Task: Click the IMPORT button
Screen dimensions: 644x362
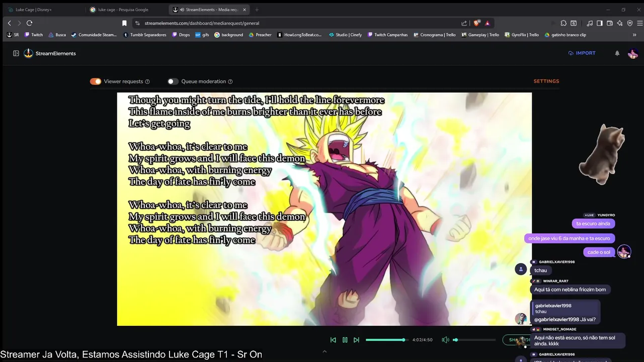Action: [x=582, y=53]
